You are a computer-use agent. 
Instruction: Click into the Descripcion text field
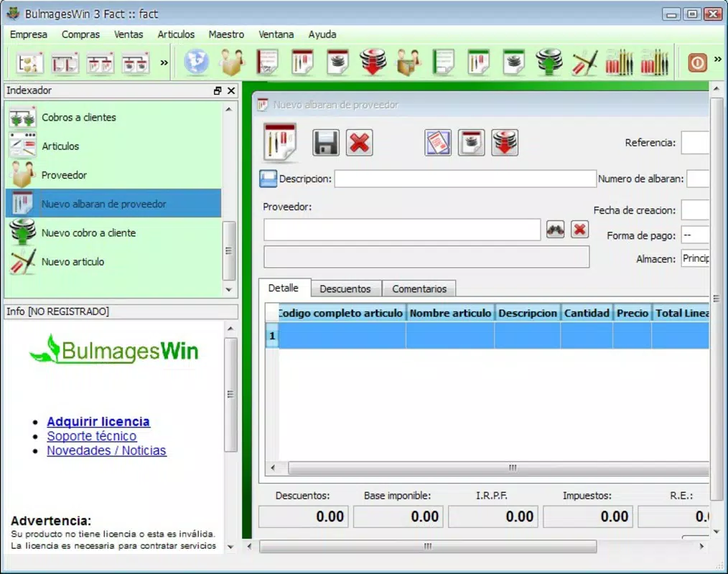[465, 179]
